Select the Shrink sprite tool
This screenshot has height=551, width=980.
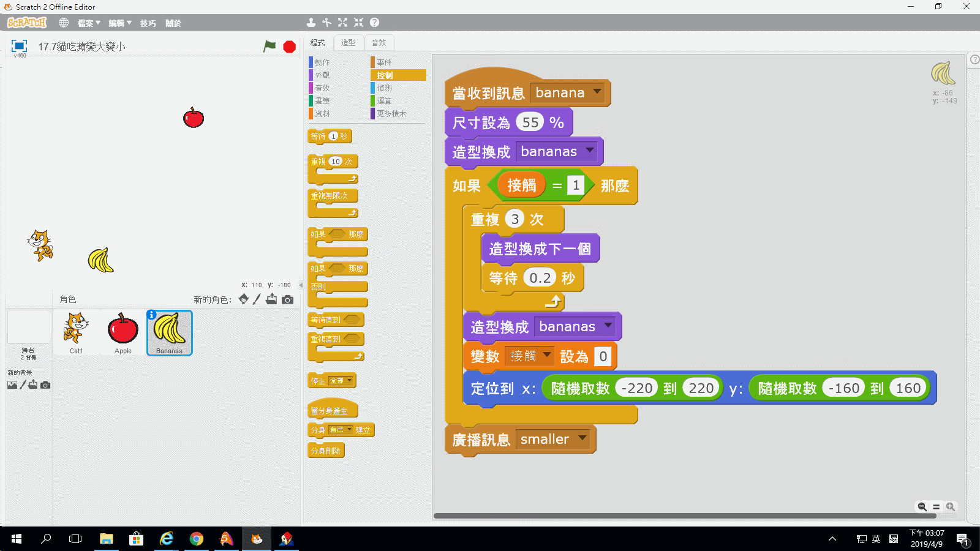358,23
